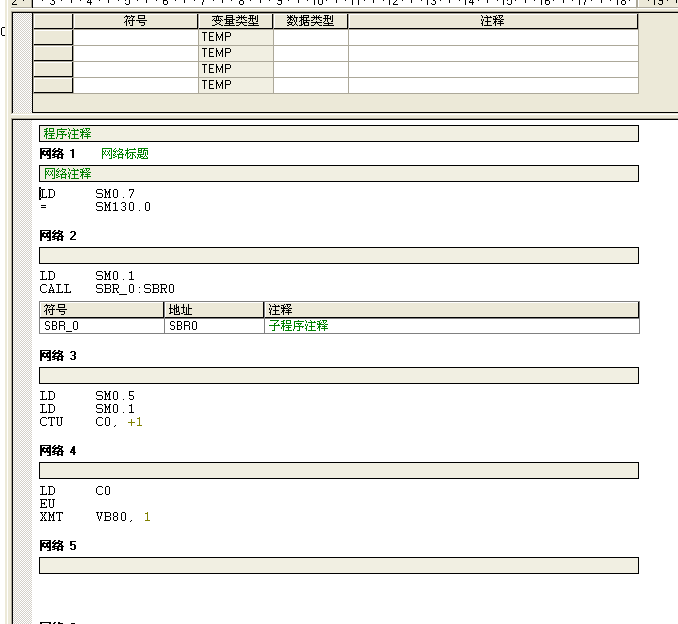This screenshot has width=678, height=624.
Task: Click the SM0.1 operand in network 2
Action: pos(115,276)
